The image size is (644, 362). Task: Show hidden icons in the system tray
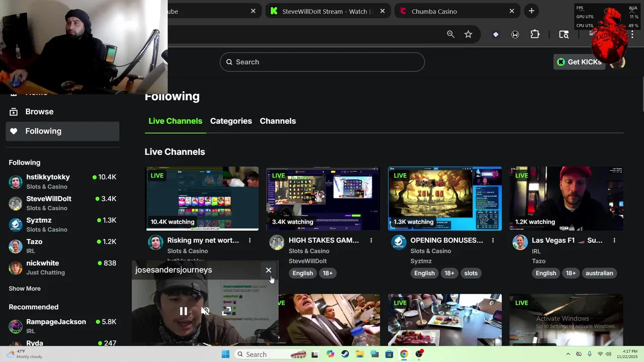568,354
